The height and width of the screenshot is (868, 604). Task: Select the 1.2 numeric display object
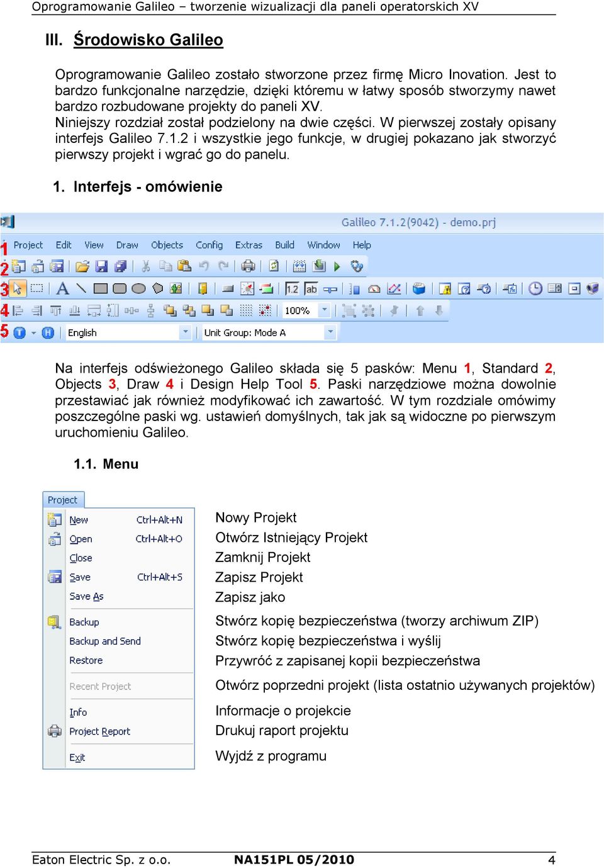[292, 289]
